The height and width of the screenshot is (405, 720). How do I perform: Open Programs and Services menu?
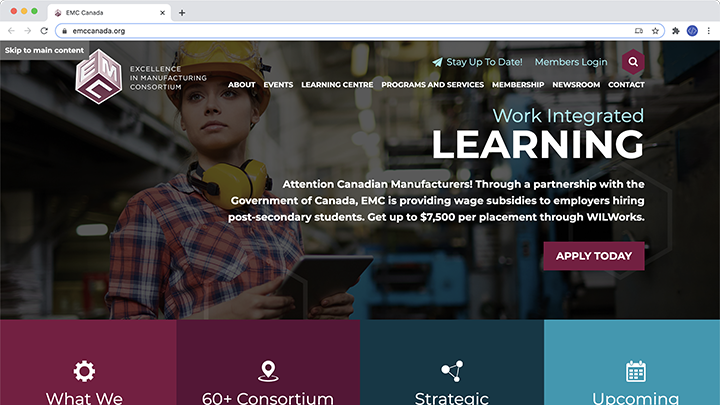point(433,84)
